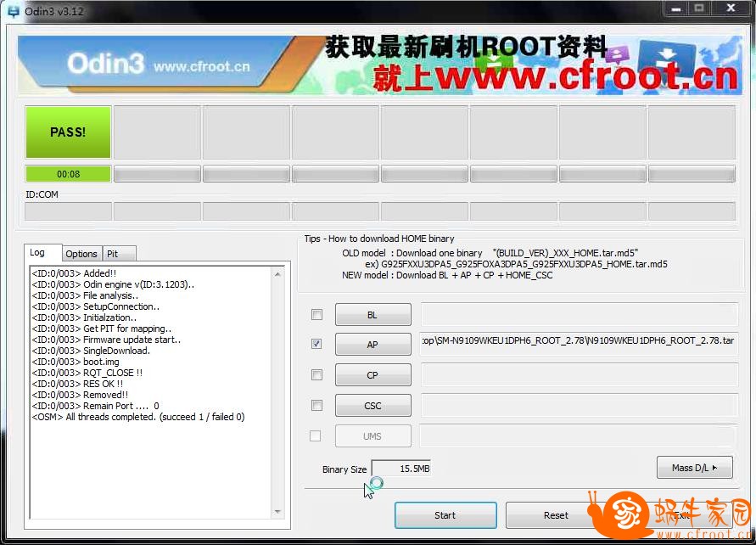Image resolution: width=756 pixels, height=545 pixels.
Task: Select log line 'All threads completed'
Action: pos(138,417)
